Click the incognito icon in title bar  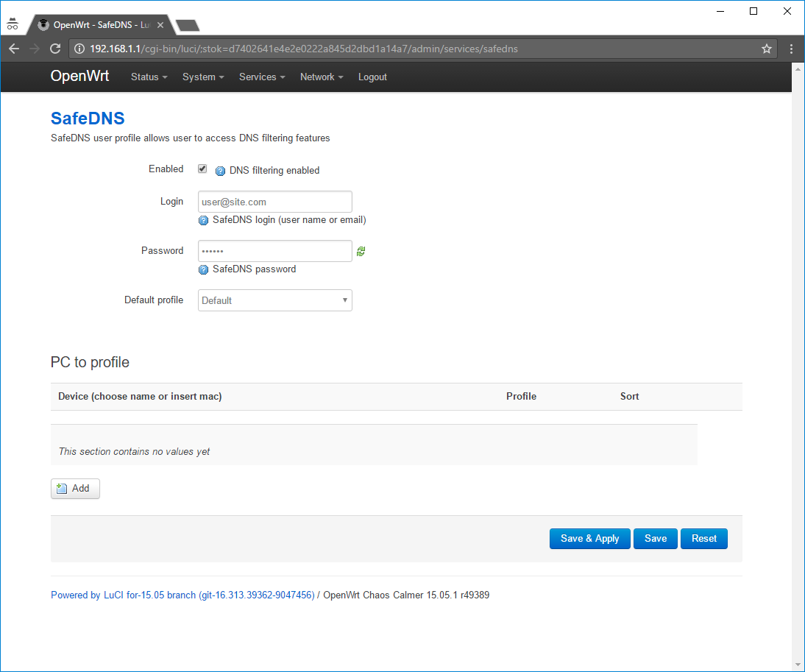tap(13, 24)
